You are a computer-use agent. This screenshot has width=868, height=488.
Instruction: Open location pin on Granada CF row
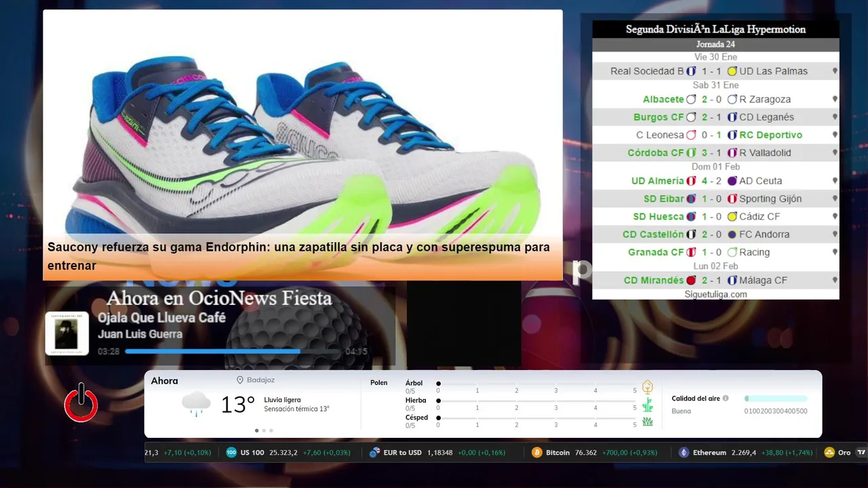click(835, 252)
